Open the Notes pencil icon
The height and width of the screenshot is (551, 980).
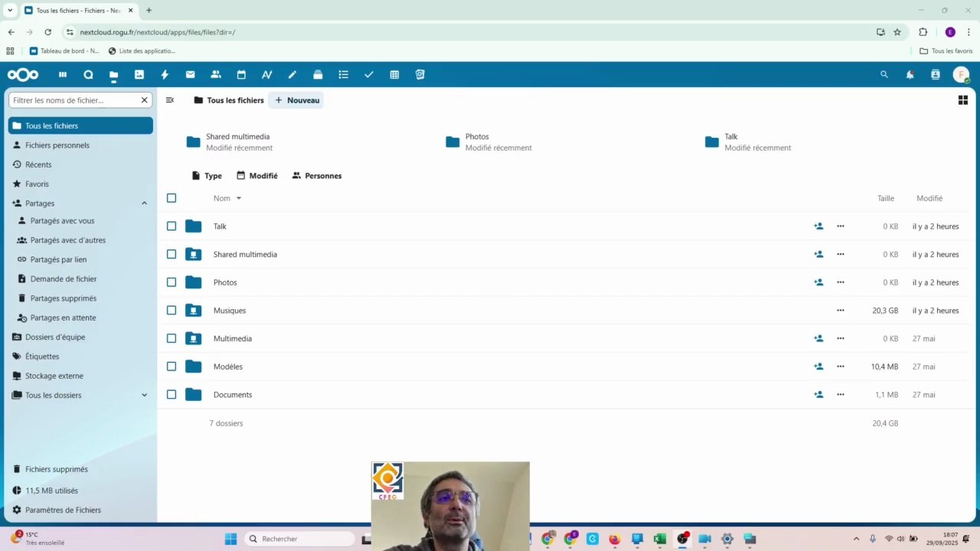[292, 74]
